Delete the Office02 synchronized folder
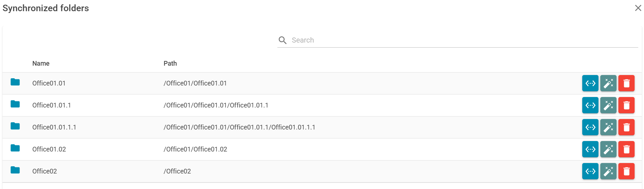The width and height of the screenshot is (644, 189). pos(626,171)
